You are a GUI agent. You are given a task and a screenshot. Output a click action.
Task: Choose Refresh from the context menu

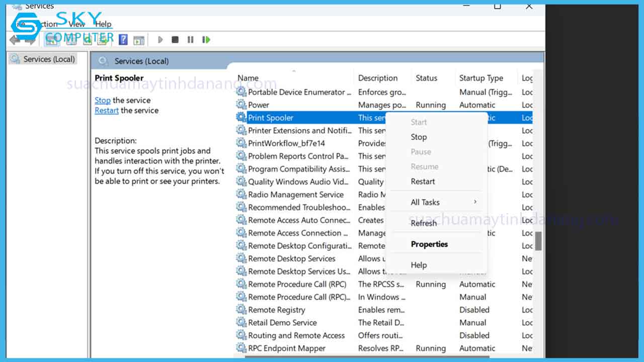coord(424,223)
